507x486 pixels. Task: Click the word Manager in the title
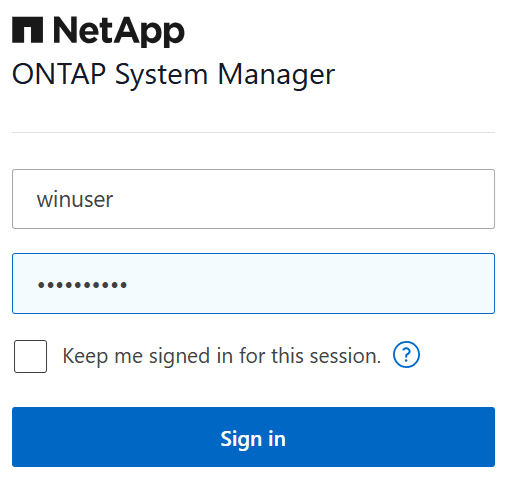coord(276,76)
